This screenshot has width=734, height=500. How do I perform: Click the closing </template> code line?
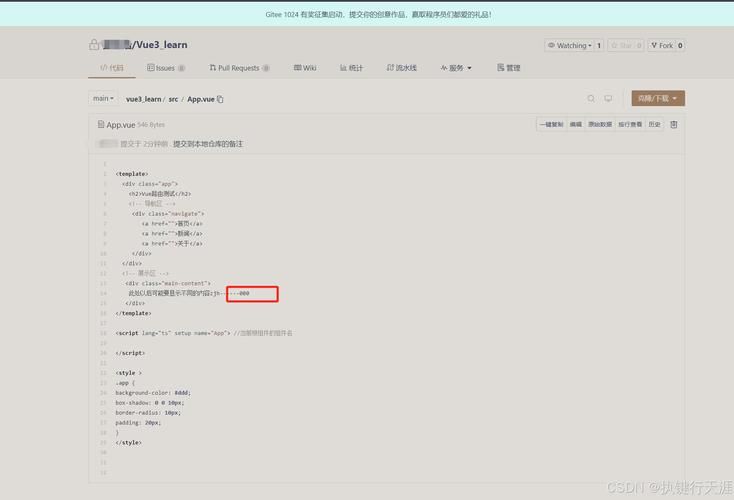(133, 313)
